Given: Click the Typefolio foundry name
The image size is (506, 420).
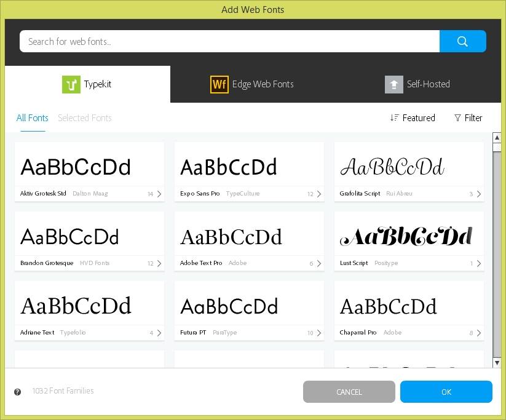Looking at the screenshot, I should coord(73,333).
